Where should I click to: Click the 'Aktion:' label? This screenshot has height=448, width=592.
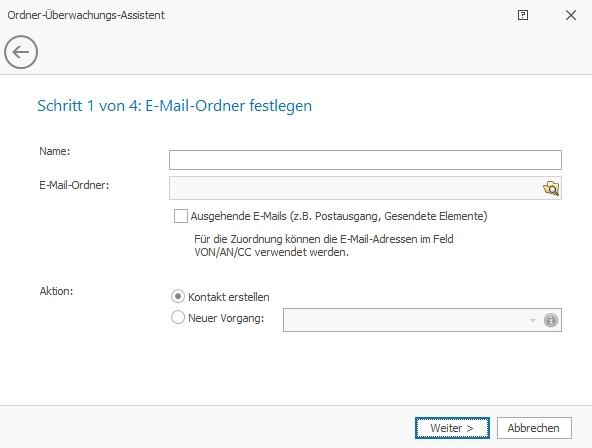(56, 291)
